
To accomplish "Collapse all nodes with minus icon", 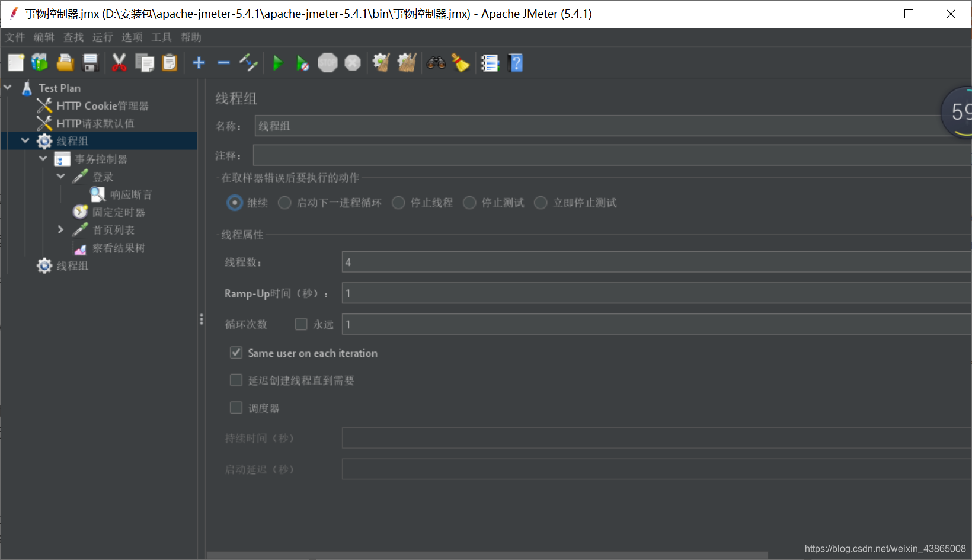I will pos(223,63).
